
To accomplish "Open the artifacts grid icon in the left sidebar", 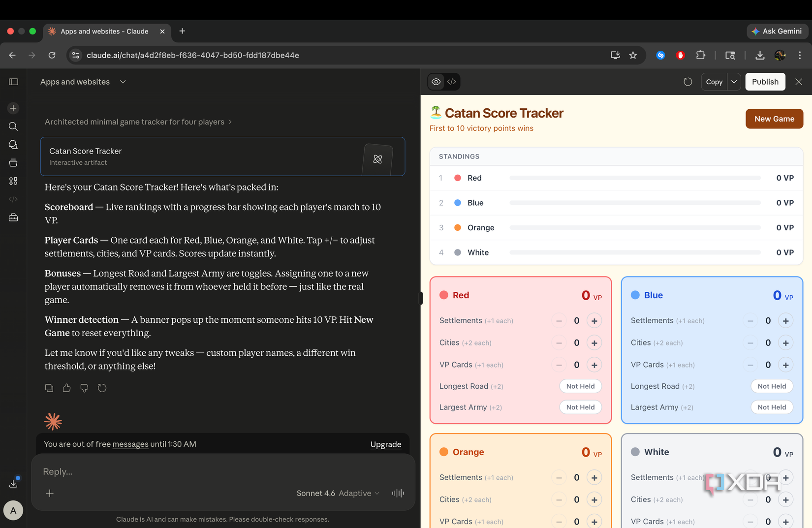I will click(13, 181).
